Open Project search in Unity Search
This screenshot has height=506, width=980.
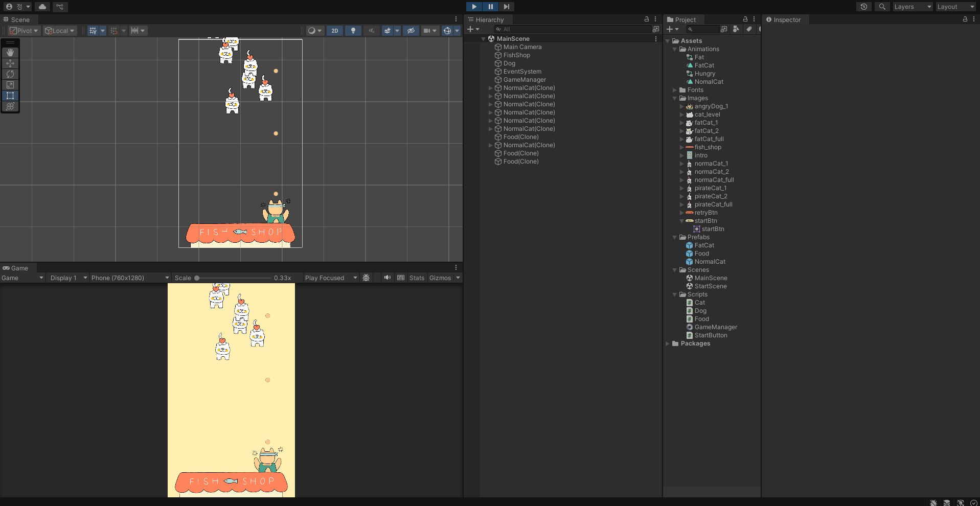pos(724,29)
